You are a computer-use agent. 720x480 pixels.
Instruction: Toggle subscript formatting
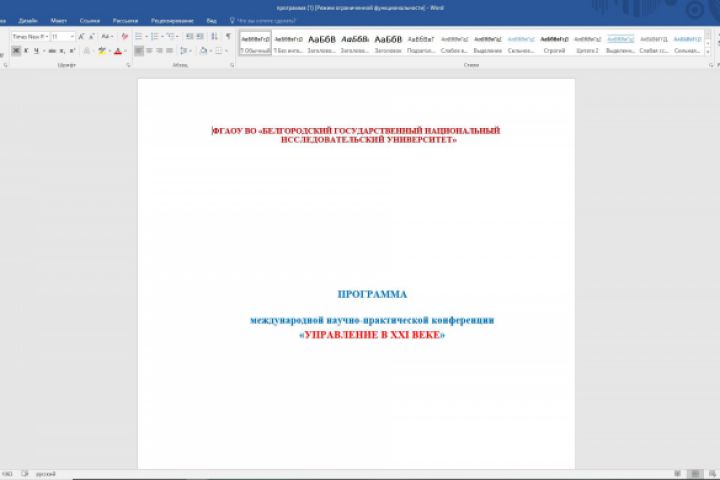62,51
